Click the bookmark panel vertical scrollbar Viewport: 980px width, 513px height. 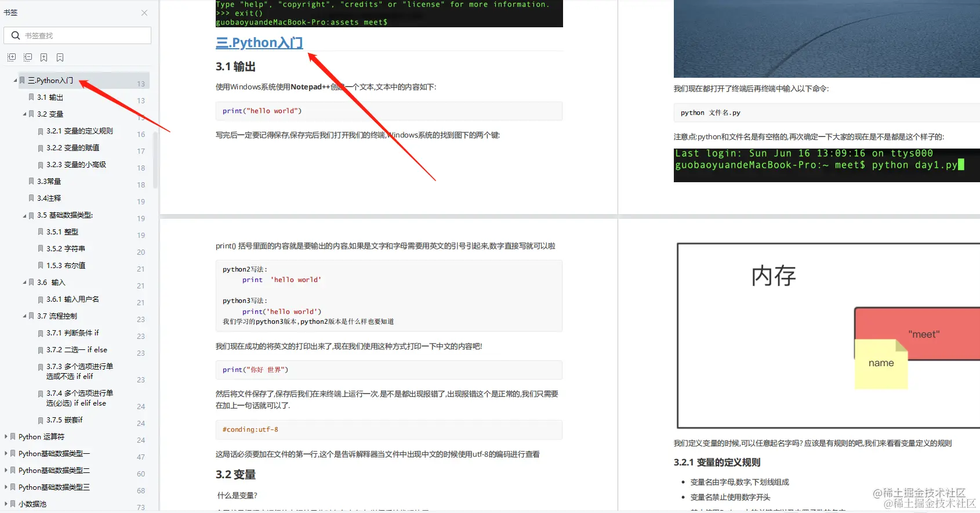click(155, 160)
